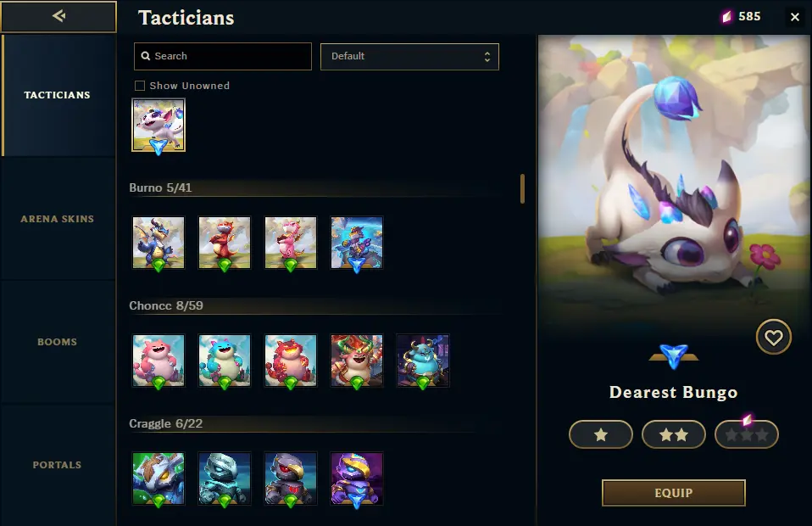
Task: Go to Portals tab
Action: coord(58,465)
